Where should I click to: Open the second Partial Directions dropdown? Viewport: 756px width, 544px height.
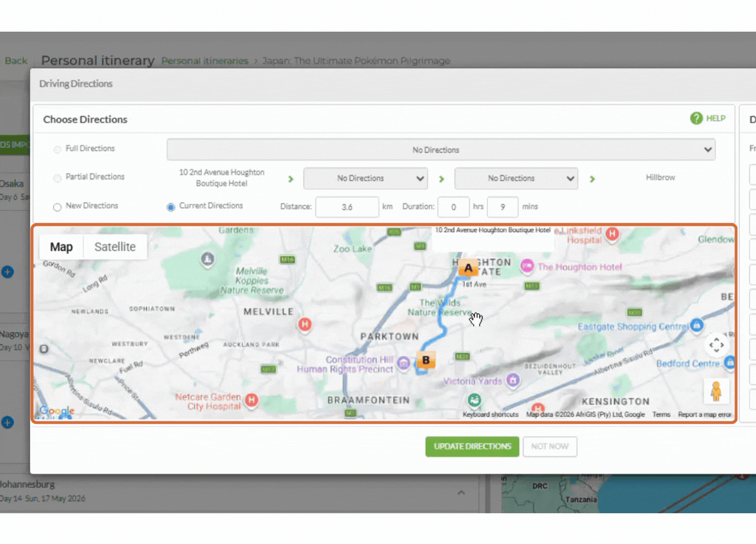(516, 178)
